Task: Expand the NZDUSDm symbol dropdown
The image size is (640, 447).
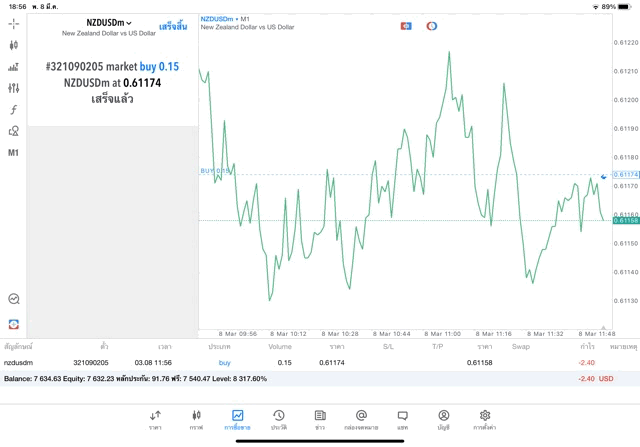Action: (108, 22)
